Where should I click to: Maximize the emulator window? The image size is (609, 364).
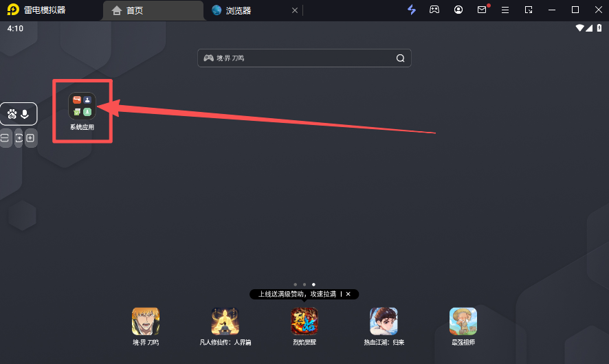(x=575, y=10)
